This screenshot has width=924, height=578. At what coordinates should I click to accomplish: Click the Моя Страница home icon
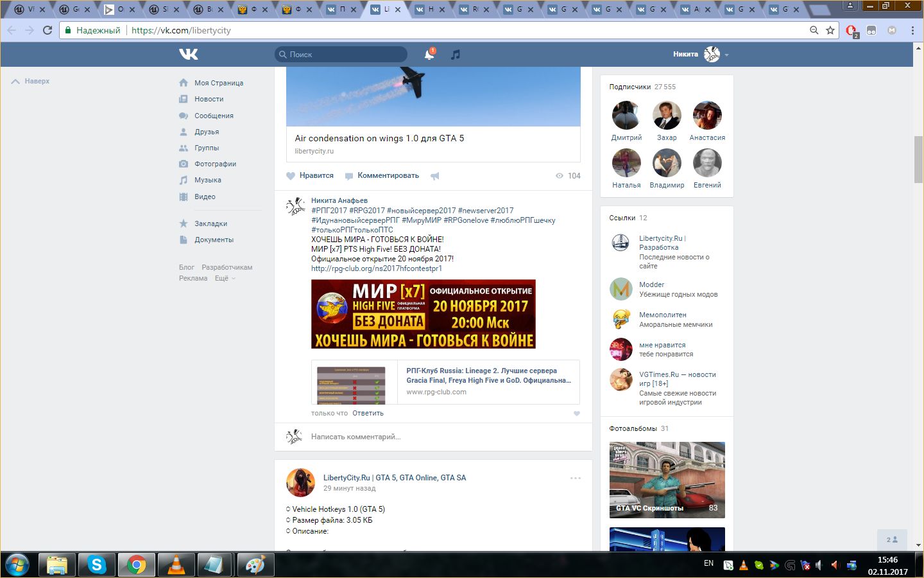tap(184, 83)
